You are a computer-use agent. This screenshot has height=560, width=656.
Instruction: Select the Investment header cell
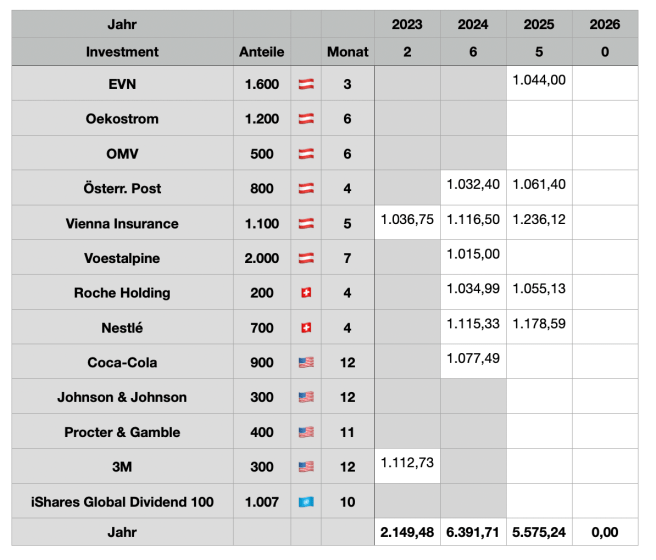(x=122, y=51)
